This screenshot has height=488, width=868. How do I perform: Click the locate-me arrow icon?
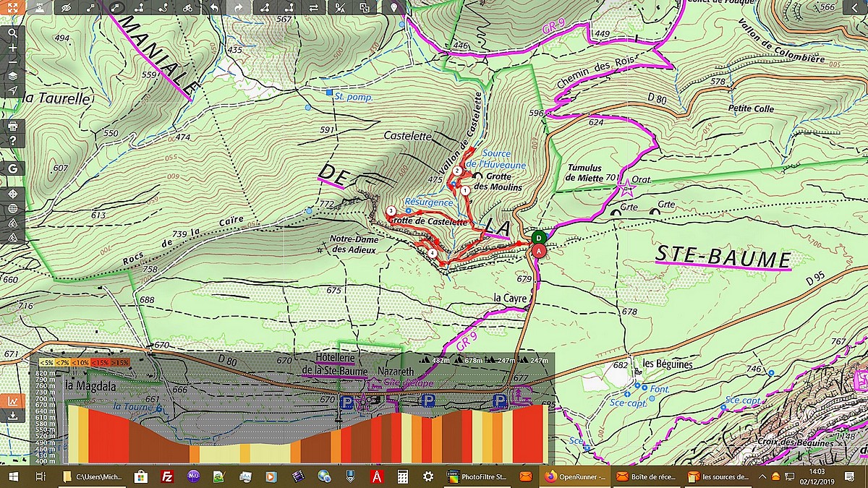click(x=12, y=90)
